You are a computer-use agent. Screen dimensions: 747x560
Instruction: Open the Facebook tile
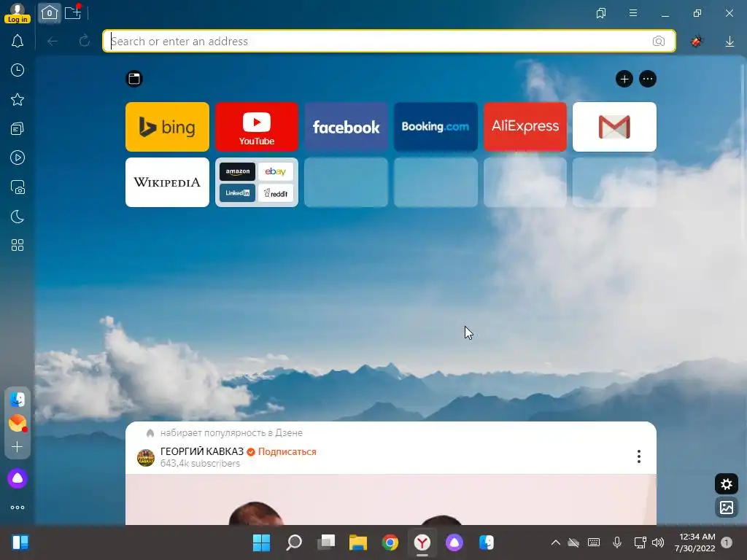point(346,127)
